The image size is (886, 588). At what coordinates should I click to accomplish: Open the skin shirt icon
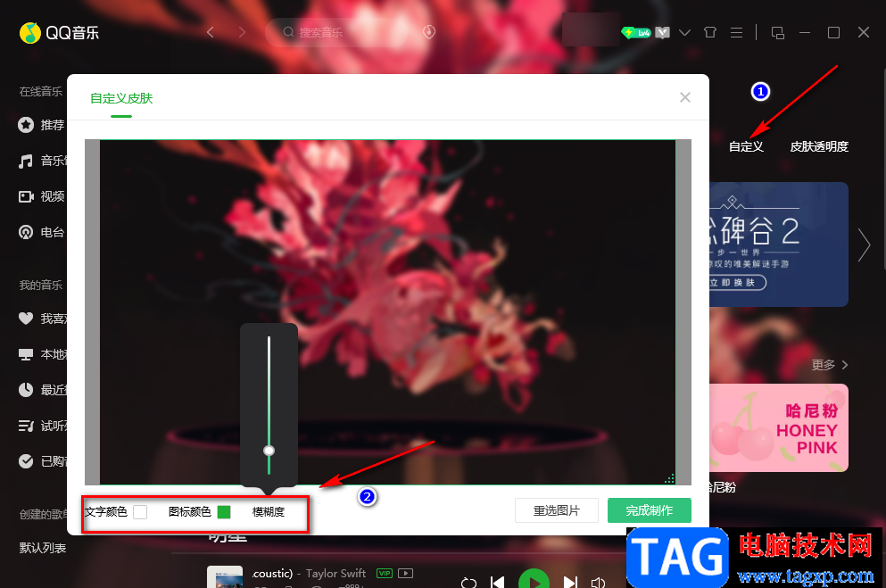(710, 32)
